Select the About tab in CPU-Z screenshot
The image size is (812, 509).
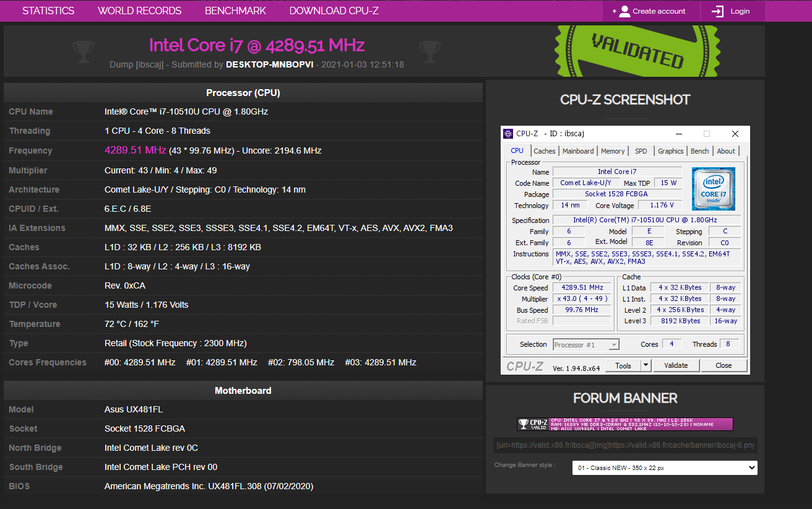tap(727, 151)
